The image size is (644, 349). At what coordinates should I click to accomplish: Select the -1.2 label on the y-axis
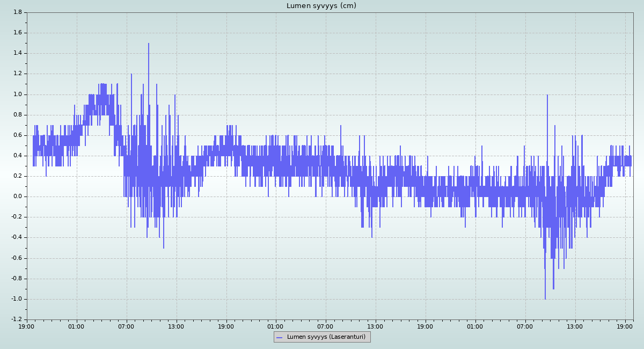pyautogui.click(x=16, y=319)
